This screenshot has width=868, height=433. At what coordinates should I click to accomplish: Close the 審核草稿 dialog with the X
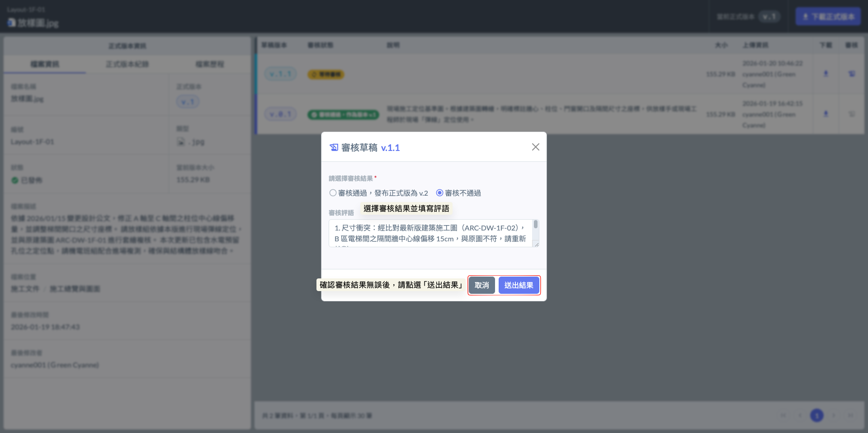tap(535, 147)
